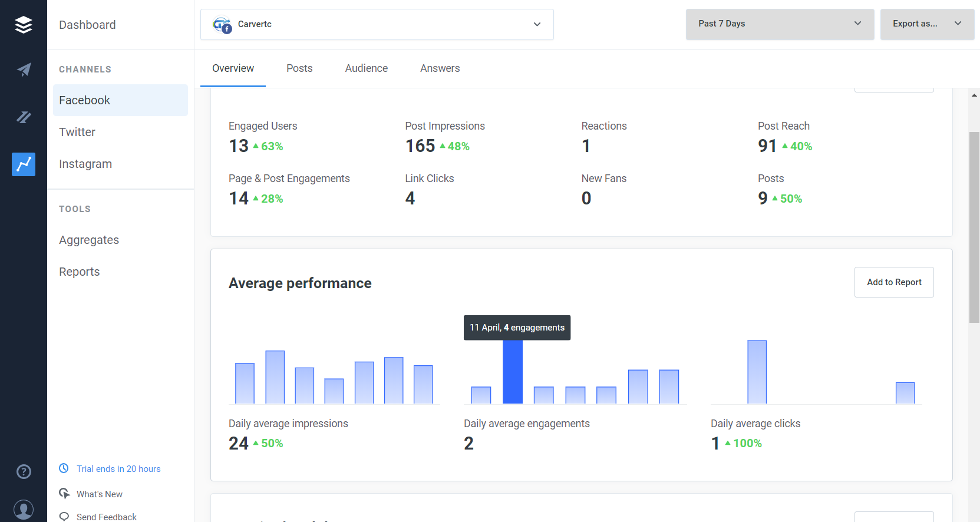Click the What's New megaphone icon
980x522 pixels.
point(64,493)
